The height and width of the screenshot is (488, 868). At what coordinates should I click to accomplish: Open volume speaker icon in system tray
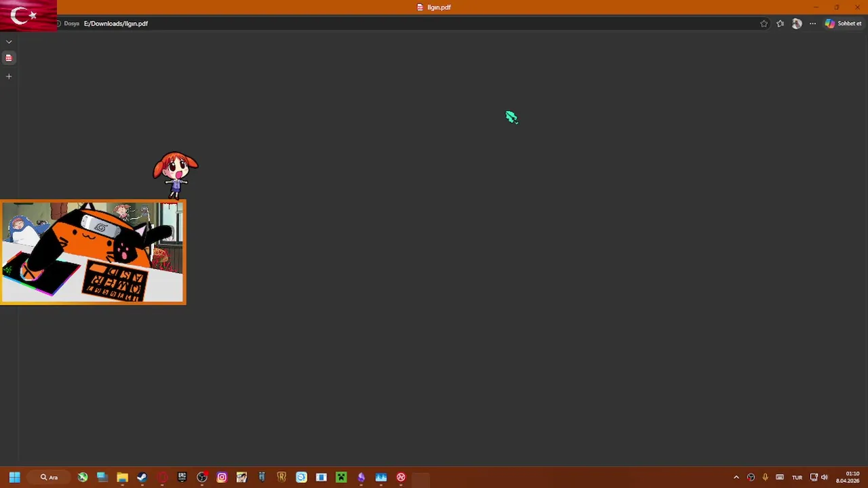click(x=824, y=477)
